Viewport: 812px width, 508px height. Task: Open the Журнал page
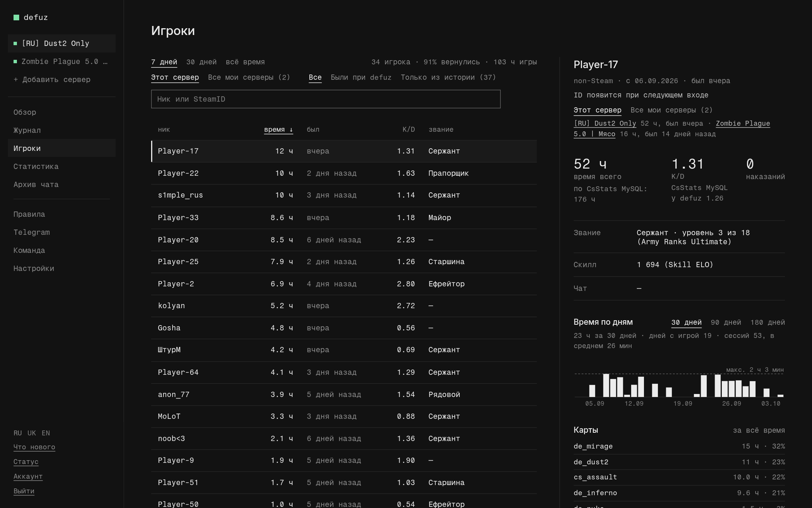tap(62, 130)
